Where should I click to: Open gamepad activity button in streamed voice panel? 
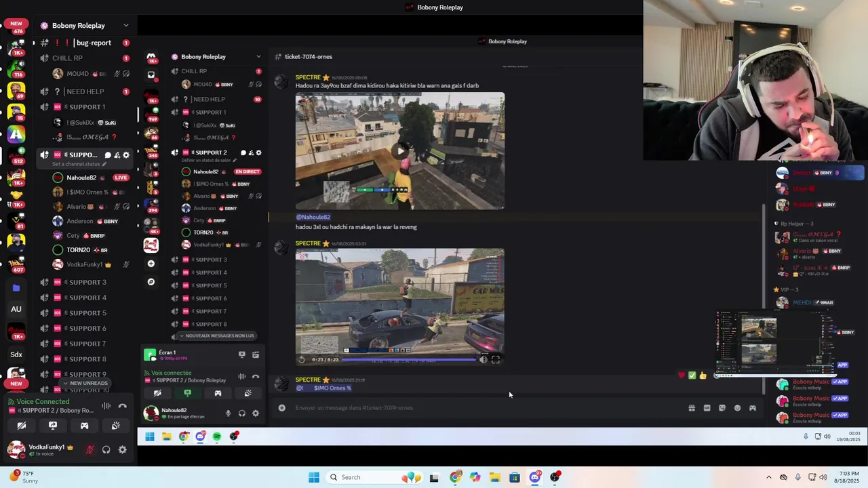coord(218,393)
